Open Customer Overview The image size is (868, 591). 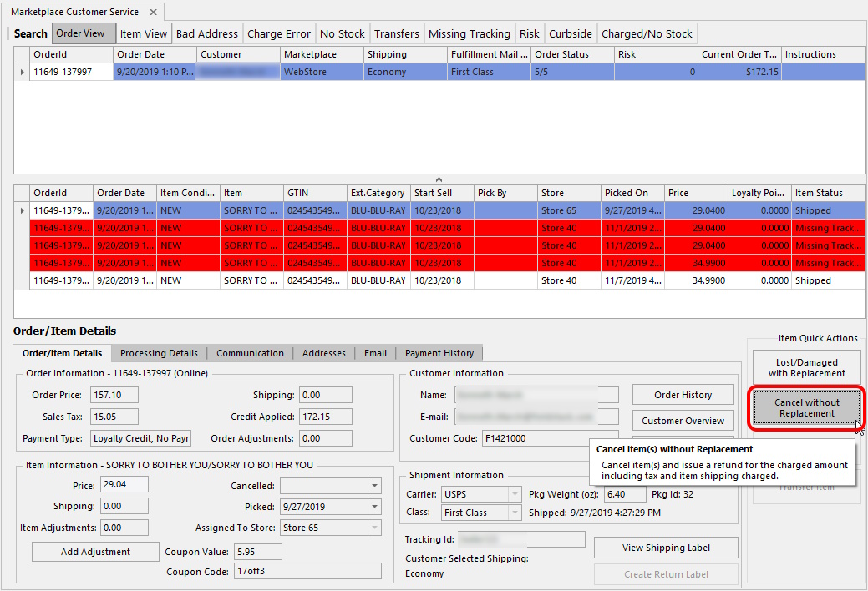683,421
